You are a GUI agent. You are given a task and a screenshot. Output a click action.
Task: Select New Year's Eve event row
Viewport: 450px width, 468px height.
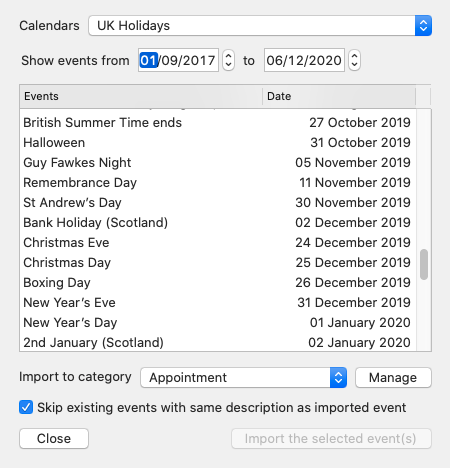coord(218,303)
